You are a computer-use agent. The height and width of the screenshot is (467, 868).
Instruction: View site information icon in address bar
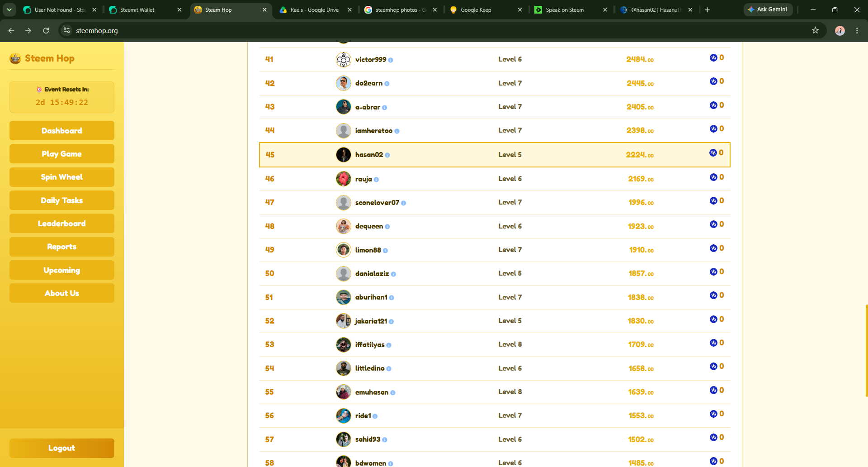click(x=66, y=30)
